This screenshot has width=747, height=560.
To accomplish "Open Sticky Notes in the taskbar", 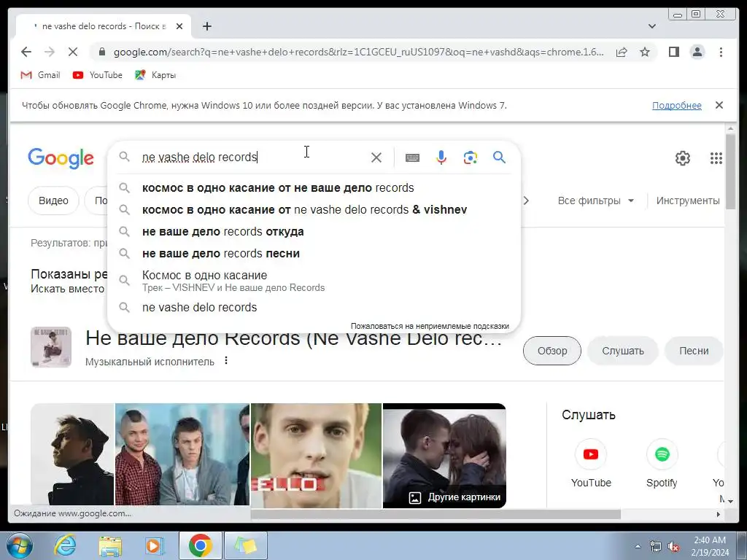I will [246, 545].
